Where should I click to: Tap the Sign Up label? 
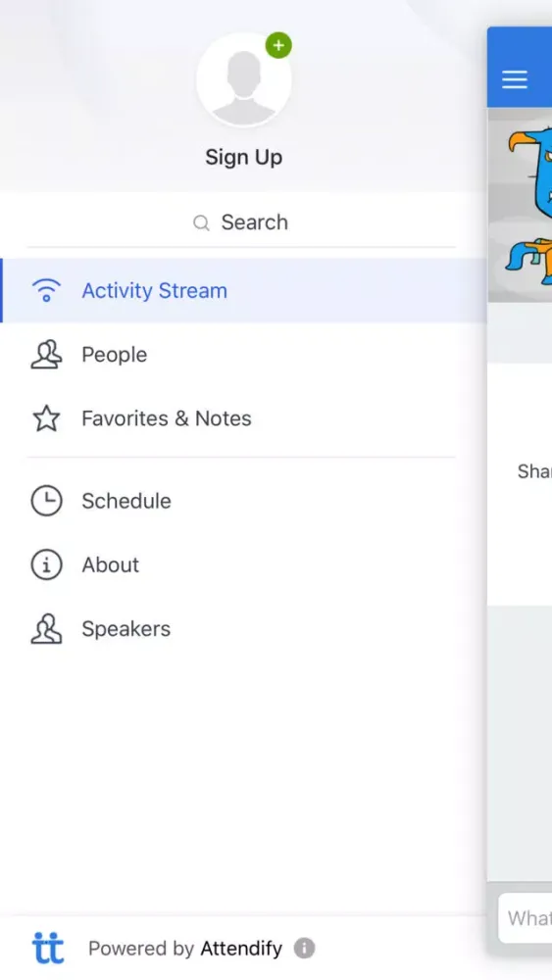click(244, 157)
